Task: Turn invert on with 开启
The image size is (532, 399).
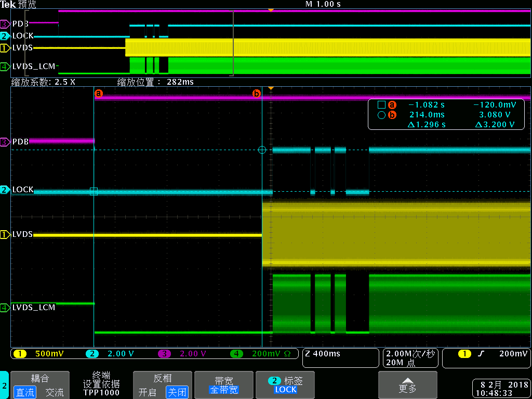Action: 148,393
